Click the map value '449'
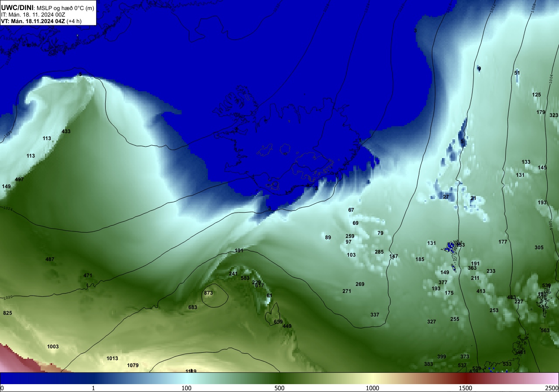Image resolution: width=559 pixels, height=392 pixels. [287, 326]
